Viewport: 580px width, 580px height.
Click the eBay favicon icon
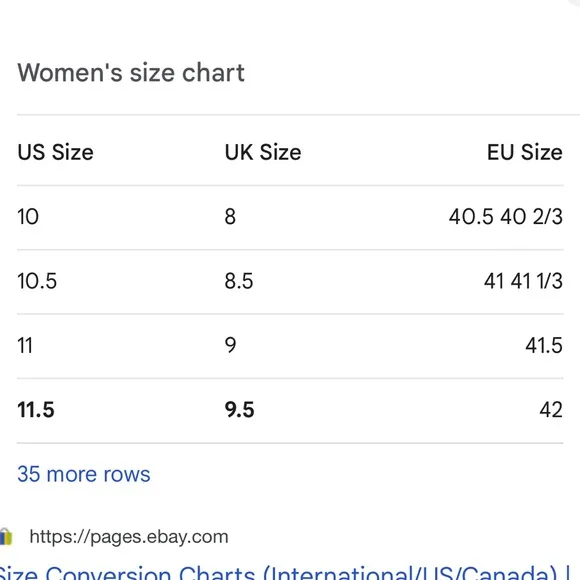click(6, 537)
